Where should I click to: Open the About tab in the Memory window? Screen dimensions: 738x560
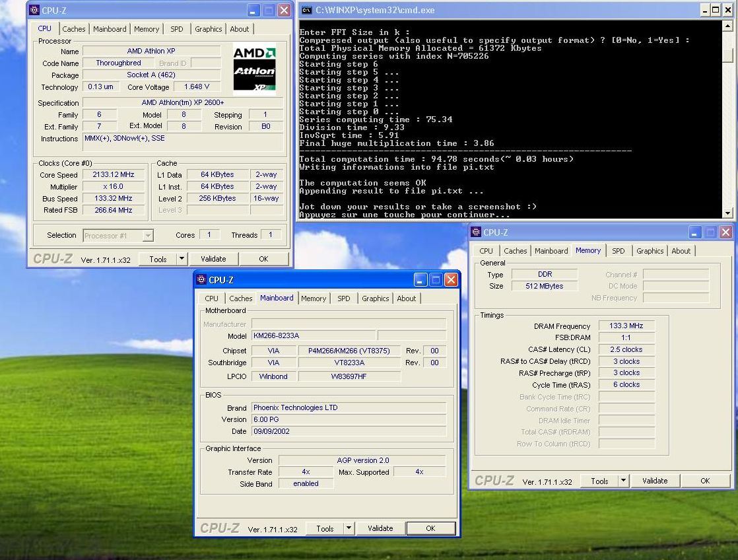pyautogui.click(x=681, y=250)
